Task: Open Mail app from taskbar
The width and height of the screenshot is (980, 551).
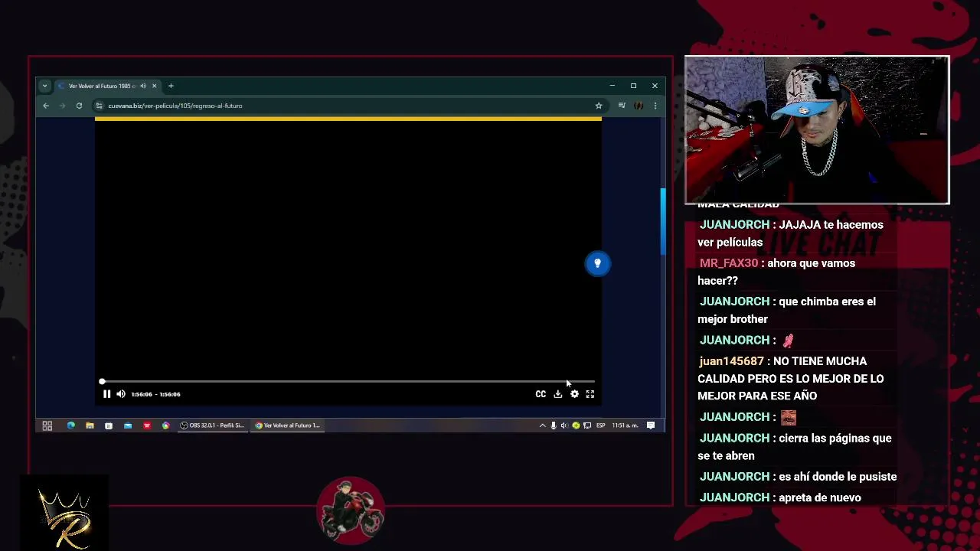Action: pyautogui.click(x=128, y=425)
